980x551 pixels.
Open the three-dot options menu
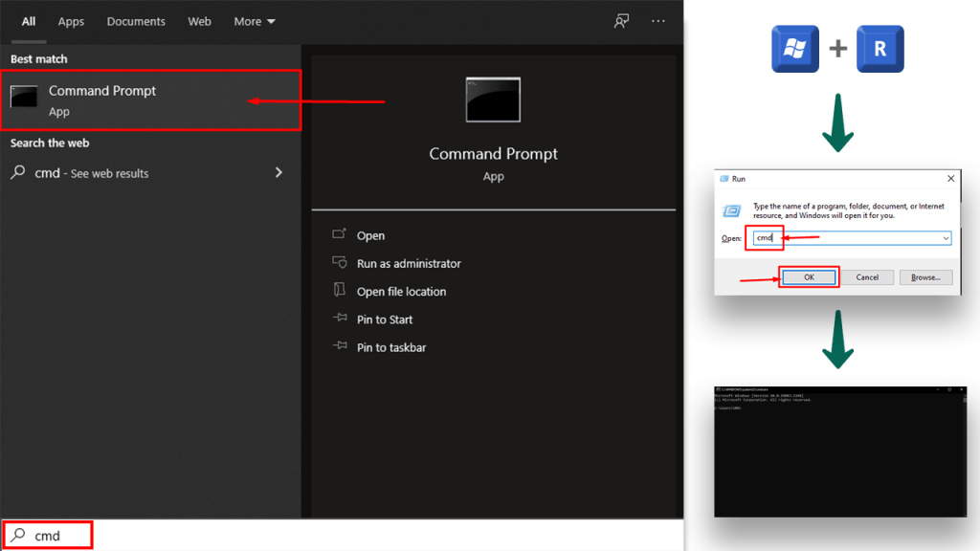coord(657,21)
